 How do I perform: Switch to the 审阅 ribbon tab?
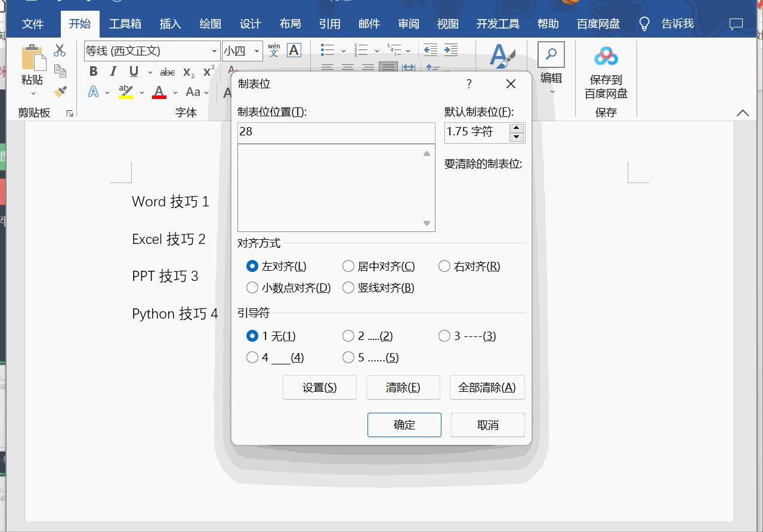[x=408, y=24]
